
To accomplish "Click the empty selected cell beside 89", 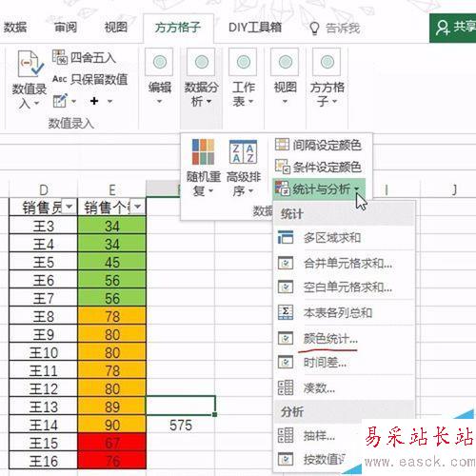I will [x=180, y=406].
